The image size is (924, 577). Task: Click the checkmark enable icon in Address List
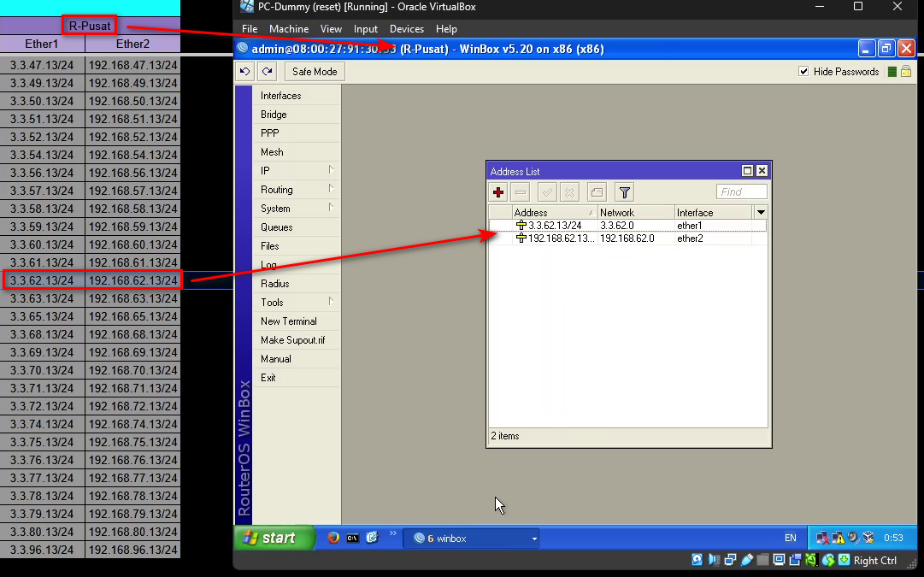547,192
